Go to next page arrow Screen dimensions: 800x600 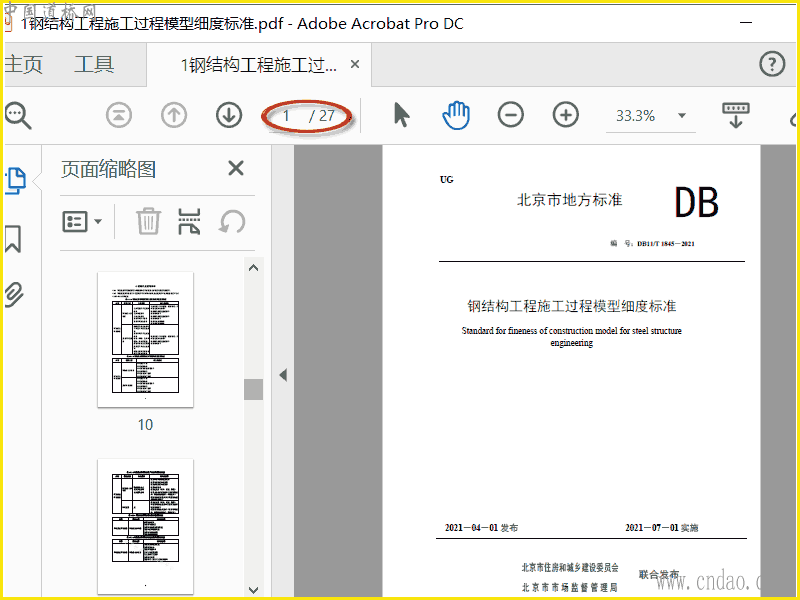click(x=229, y=115)
